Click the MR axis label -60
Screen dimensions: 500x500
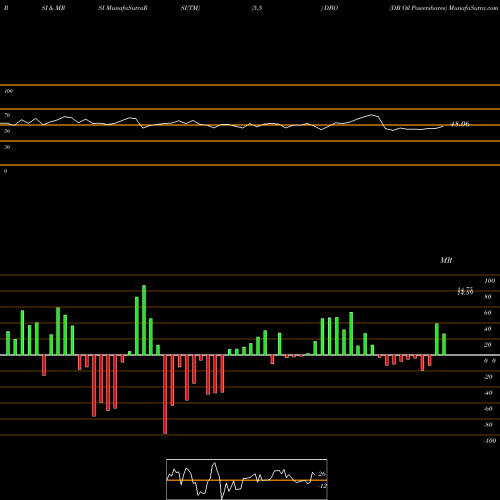click(488, 409)
